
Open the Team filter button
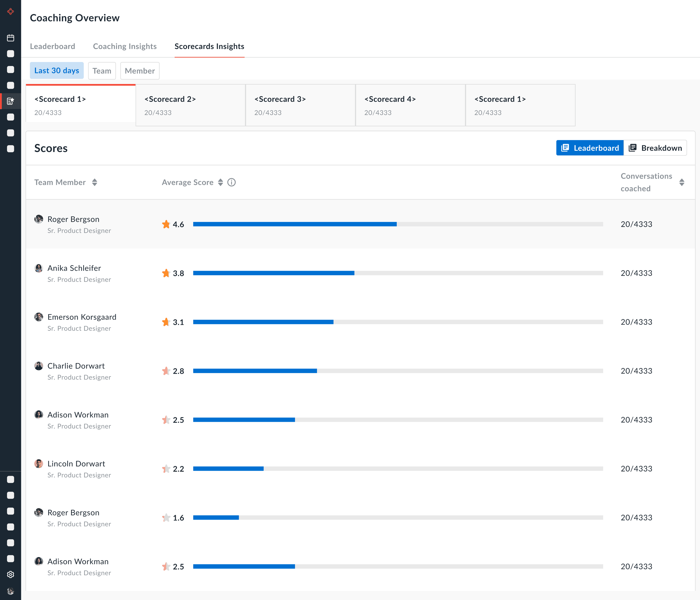tap(102, 70)
